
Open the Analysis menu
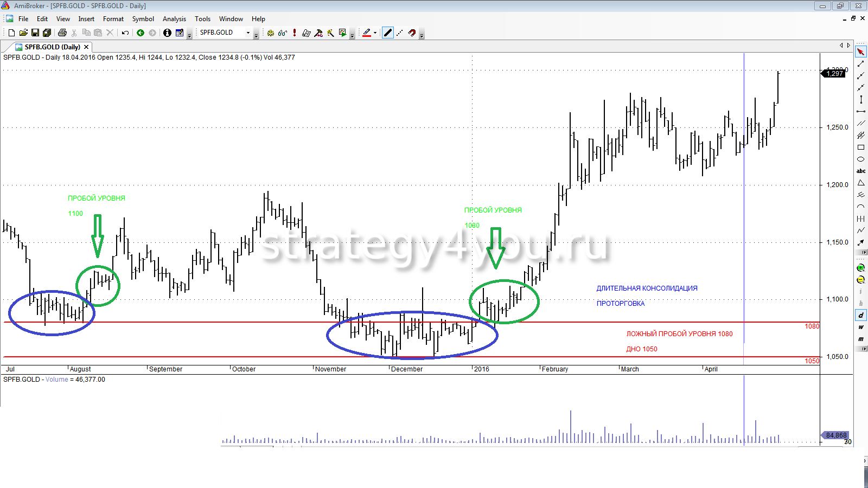click(x=174, y=19)
